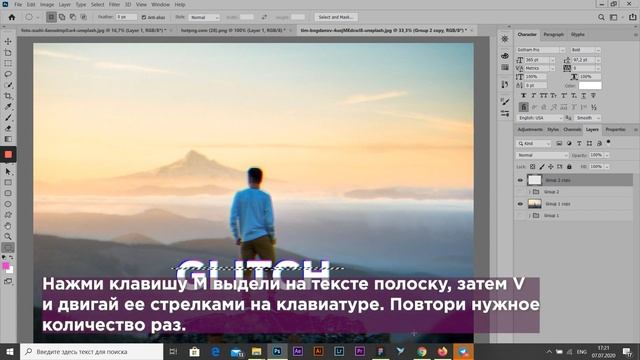
Task: Switch to the hotpng.com document tab
Action: (x=233, y=30)
